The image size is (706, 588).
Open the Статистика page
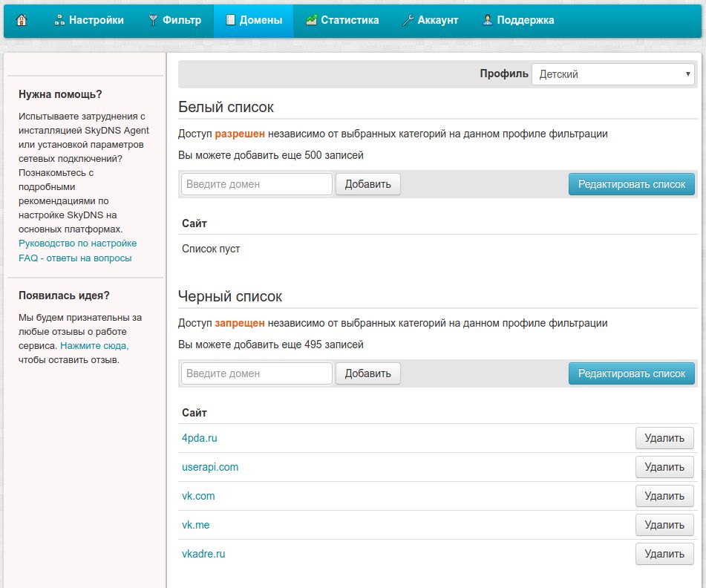coord(342,20)
